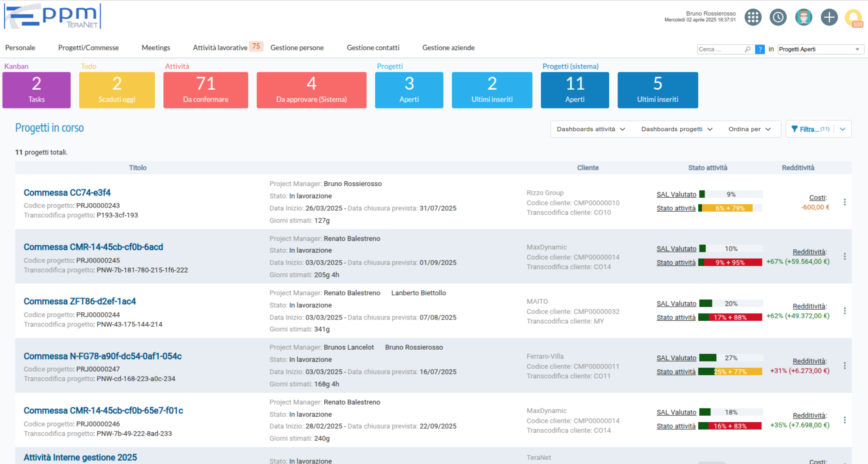868x464 pixels.
Task: Click SAL Valutato link for Commessa ZFT86-d2ef-1ac4
Action: point(676,303)
